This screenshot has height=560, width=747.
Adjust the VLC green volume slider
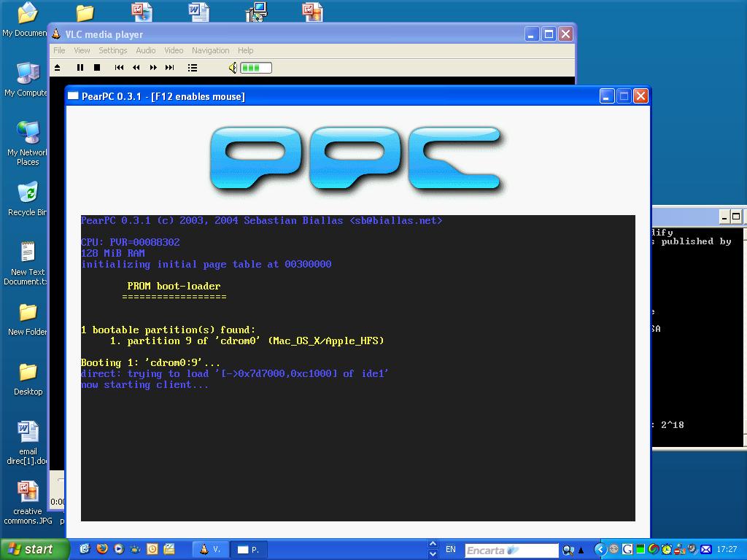click(256, 68)
